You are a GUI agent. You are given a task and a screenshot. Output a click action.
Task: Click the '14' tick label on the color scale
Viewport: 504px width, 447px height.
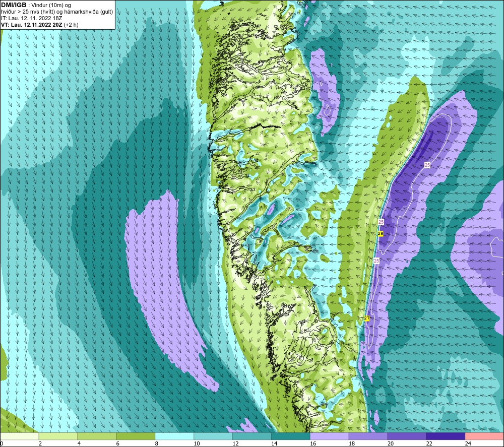(x=274, y=443)
